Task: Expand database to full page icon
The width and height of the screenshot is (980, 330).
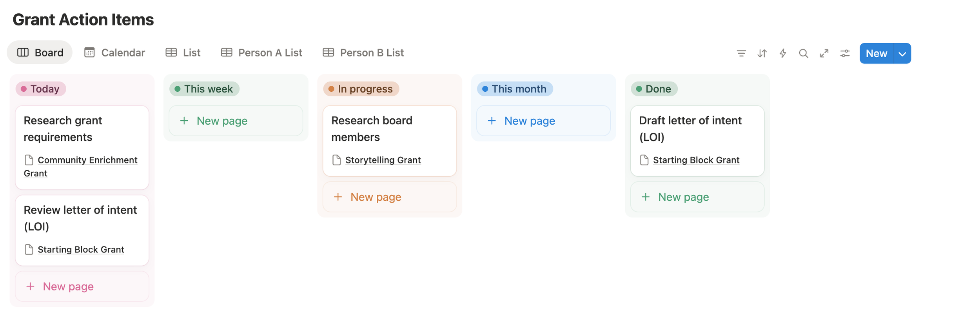Action: coord(824,53)
